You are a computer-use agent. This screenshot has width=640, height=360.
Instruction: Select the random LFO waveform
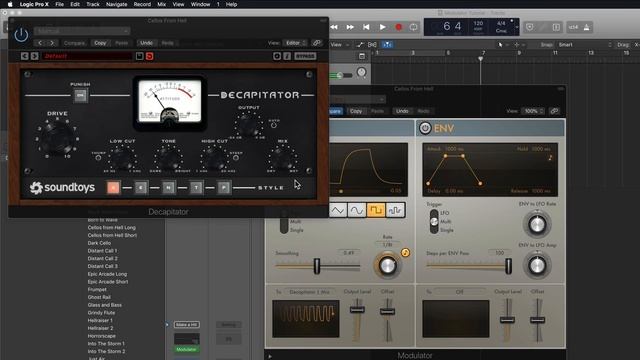point(395,210)
